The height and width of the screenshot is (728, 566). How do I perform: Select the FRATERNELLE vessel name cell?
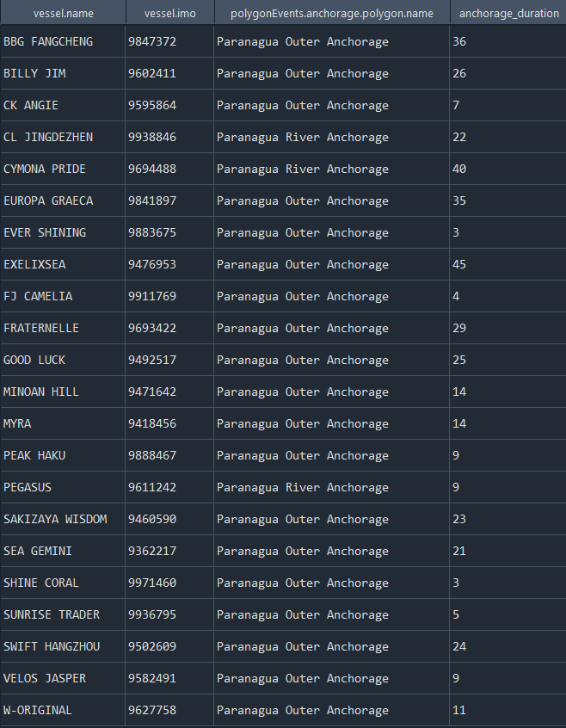41,329
